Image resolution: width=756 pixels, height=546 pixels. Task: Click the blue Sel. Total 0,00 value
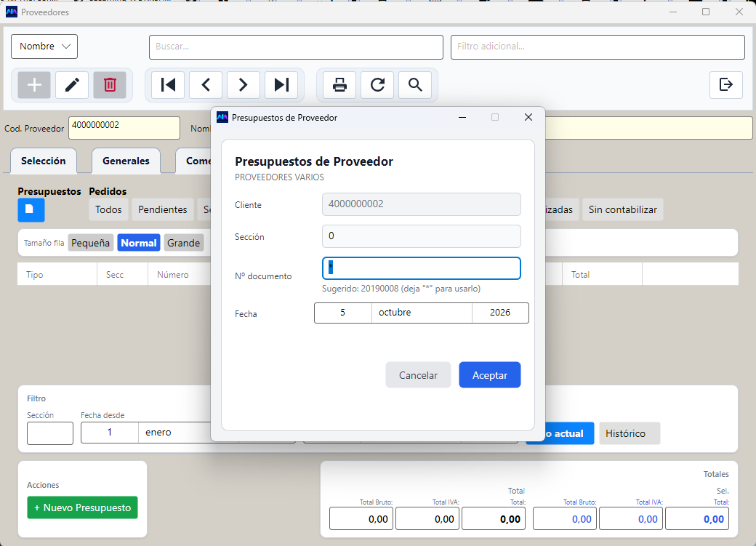pos(697,519)
